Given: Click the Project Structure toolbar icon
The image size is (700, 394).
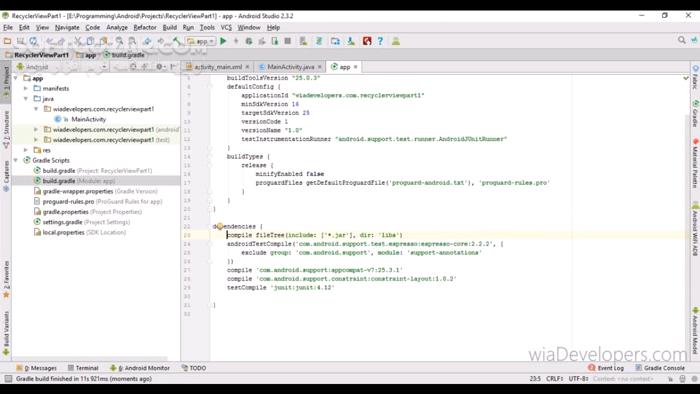Looking at the screenshot, I should tap(335, 41).
